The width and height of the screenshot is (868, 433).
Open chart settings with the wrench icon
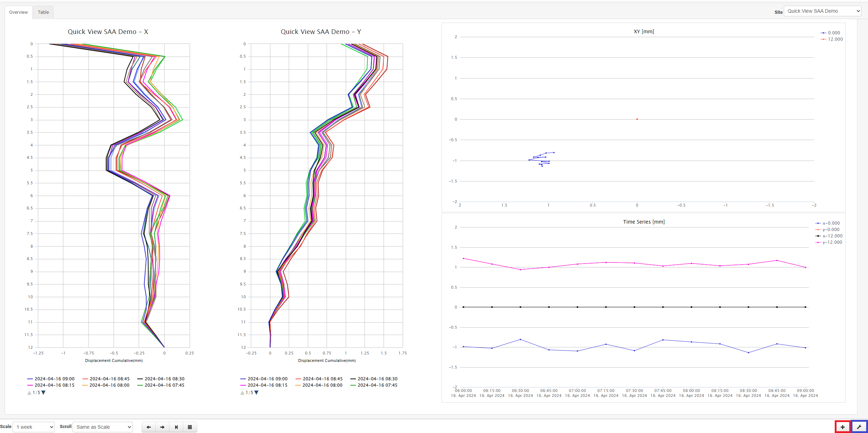tap(860, 427)
